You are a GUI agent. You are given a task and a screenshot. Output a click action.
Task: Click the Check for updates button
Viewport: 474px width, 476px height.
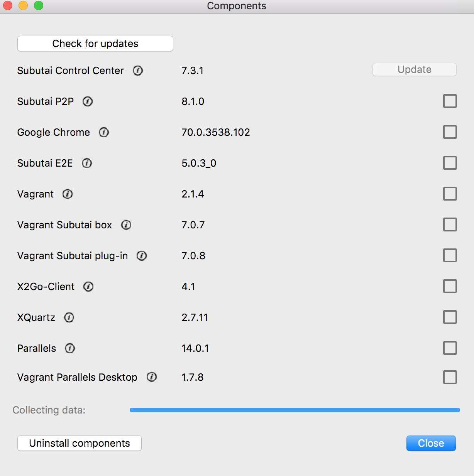point(95,44)
